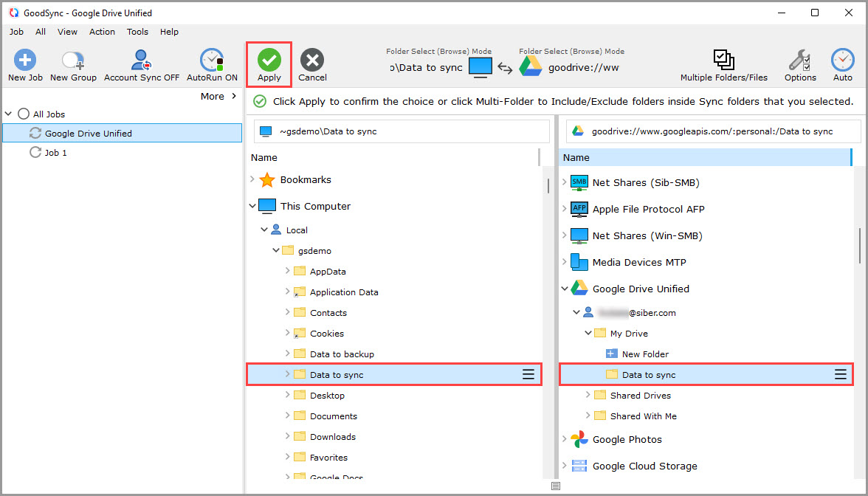Click the left pane vertical scrollbar
Image resolution: width=868 pixels, height=496 pixels.
pyautogui.click(x=548, y=185)
